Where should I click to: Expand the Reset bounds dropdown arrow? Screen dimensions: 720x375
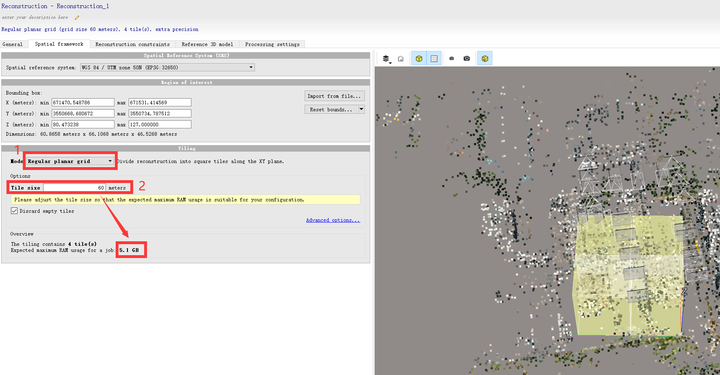click(361, 109)
